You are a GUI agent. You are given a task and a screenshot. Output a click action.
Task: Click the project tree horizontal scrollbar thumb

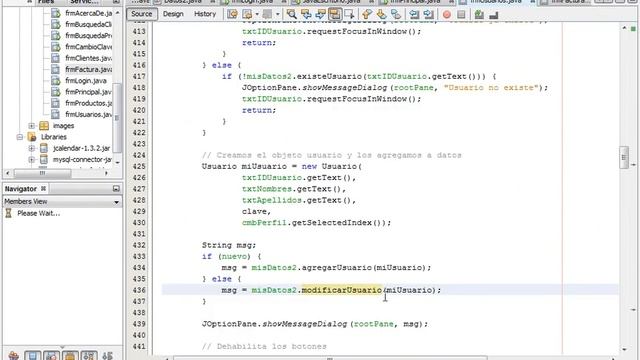coord(42,173)
